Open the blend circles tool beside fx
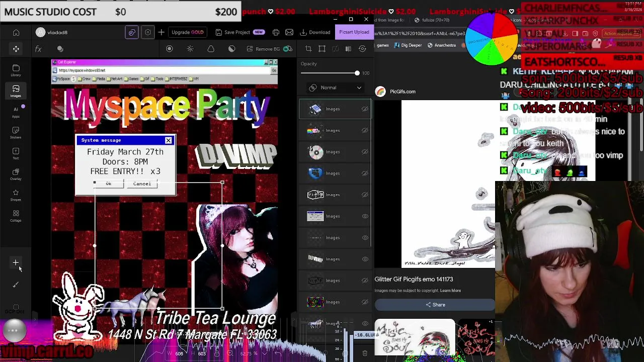The image size is (644, 362). [60, 49]
